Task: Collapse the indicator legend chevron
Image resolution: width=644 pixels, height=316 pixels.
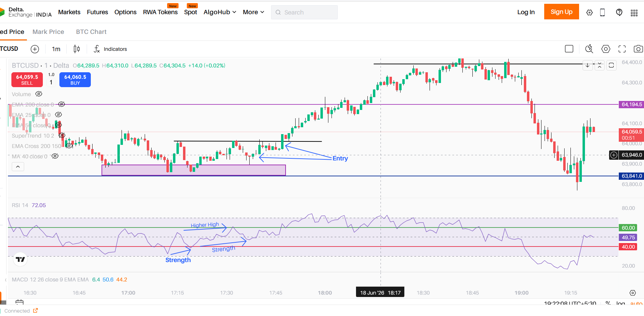Action: point(18,167)
